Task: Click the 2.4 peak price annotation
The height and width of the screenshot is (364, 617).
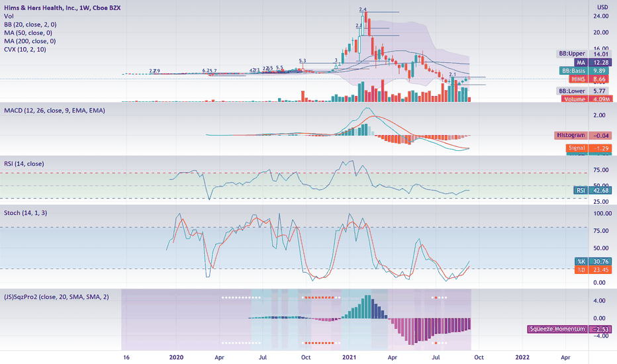Action: (363, 9)
